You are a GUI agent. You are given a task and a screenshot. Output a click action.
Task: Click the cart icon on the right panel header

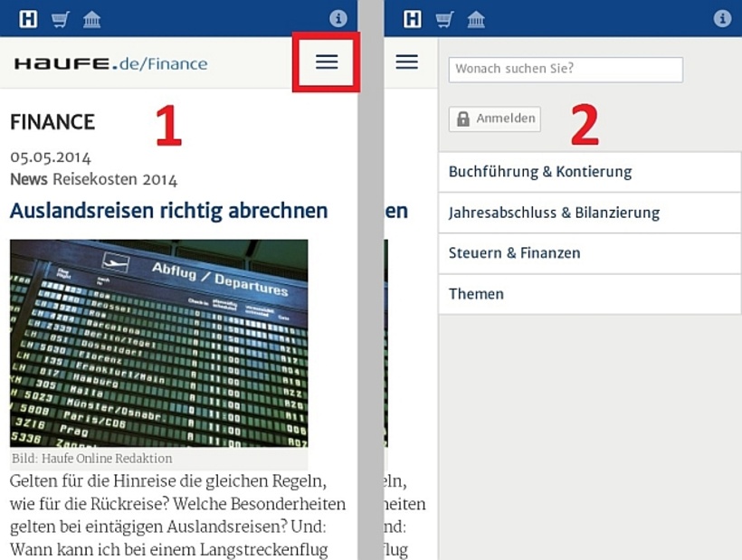(442, 17)
